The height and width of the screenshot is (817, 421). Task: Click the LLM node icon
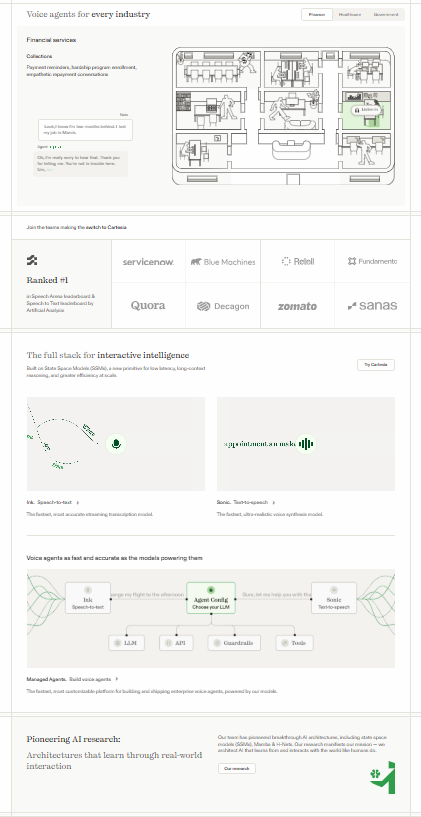coord(118,643)
